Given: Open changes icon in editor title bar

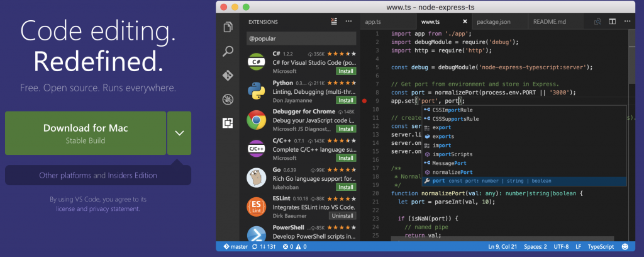Looking at the screenshot, I should point(597,21).
